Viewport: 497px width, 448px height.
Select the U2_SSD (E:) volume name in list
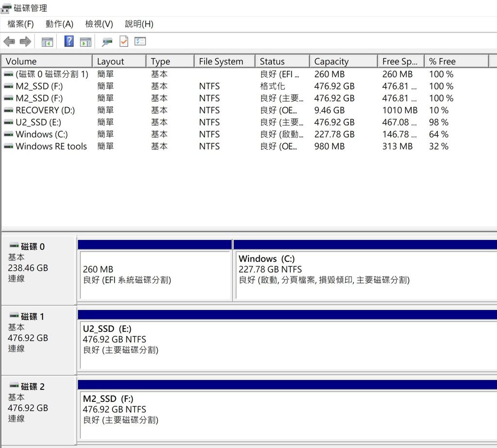tap(38, 123)
